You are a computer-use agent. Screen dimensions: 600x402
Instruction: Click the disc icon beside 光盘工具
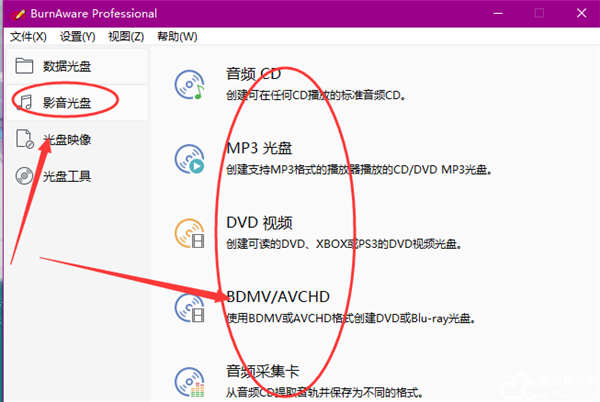24,176
